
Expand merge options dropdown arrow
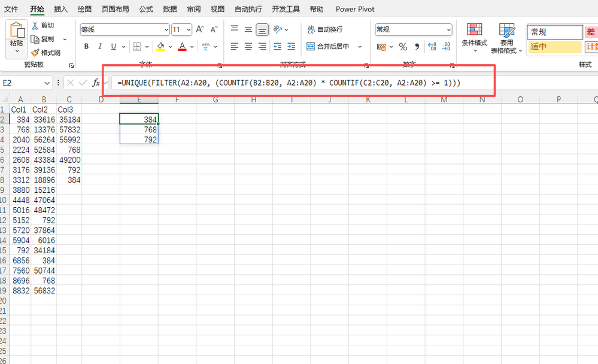(360, 47)
